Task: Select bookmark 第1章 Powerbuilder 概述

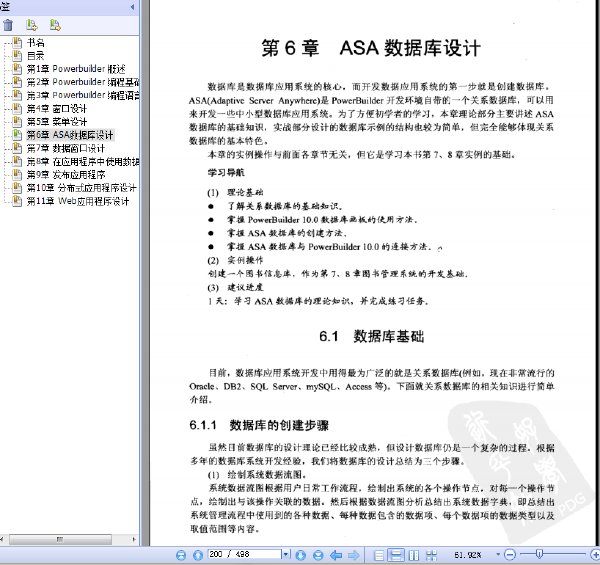Action: (x=76, y=69)
